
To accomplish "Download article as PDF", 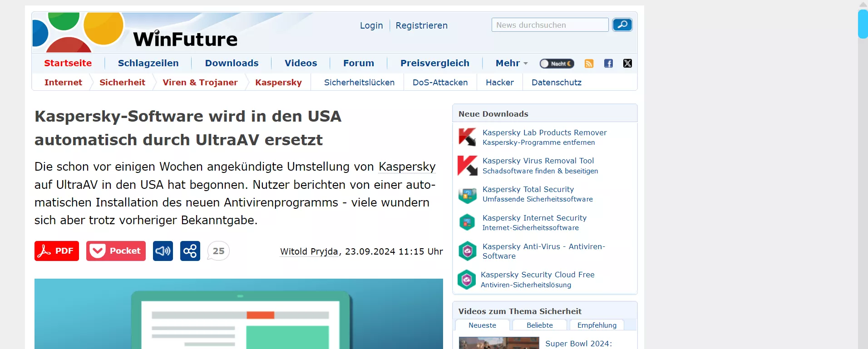I will point(57,251).
